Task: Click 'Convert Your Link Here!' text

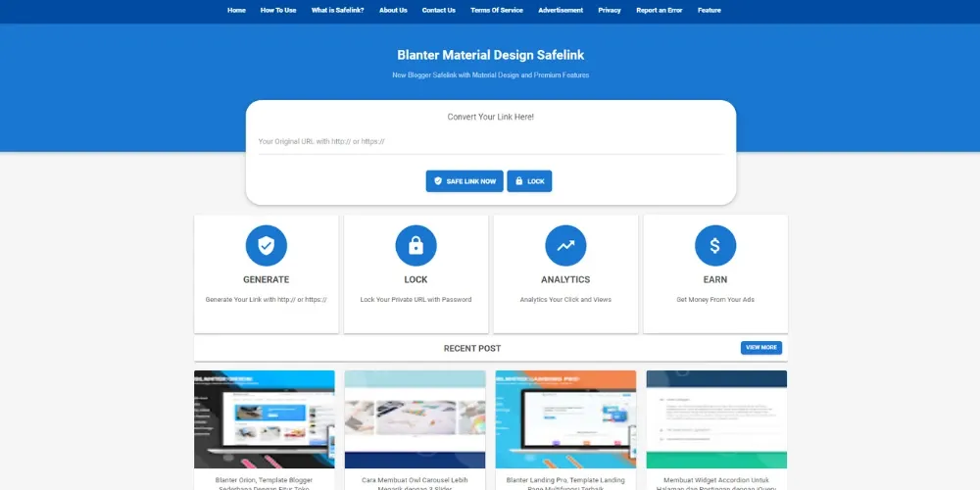Action: [491, 117]
